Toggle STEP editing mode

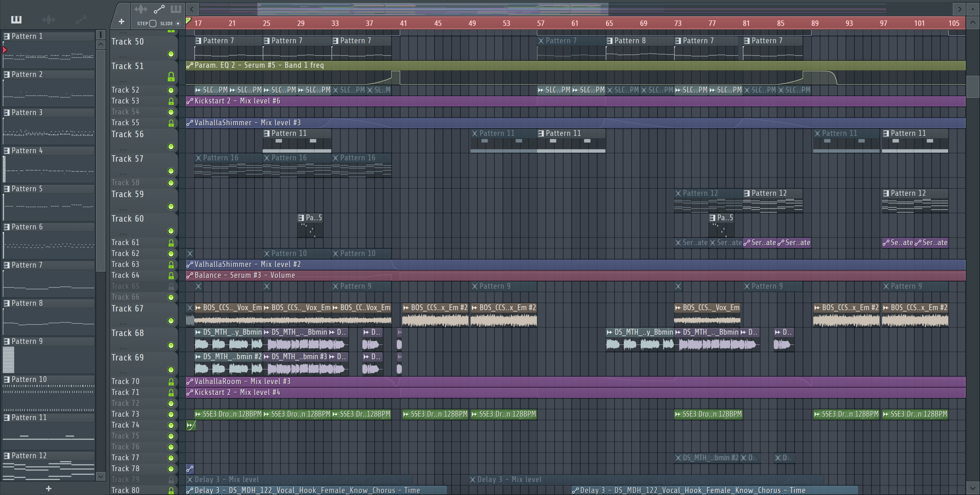[x=152, y=23]
